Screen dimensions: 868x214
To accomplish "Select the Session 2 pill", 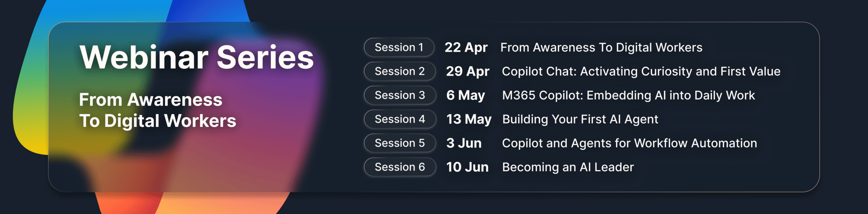I will [399, 71].
